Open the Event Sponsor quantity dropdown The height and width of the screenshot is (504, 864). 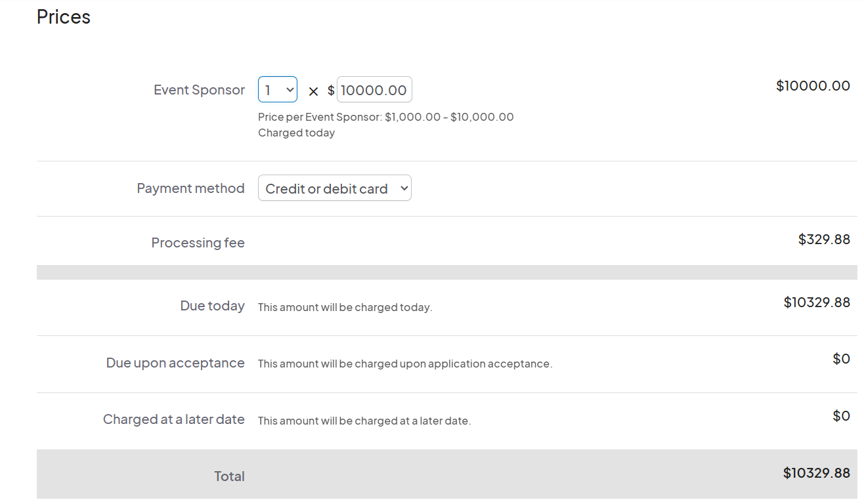click(x=277, y=90)
